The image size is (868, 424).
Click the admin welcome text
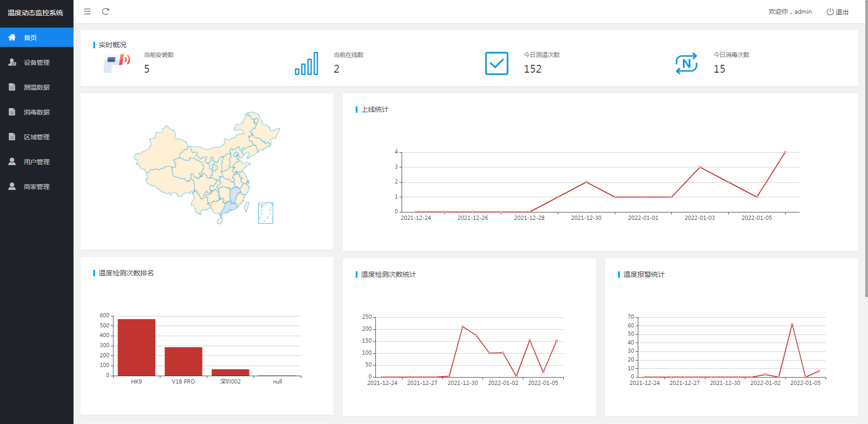(790, 12)
